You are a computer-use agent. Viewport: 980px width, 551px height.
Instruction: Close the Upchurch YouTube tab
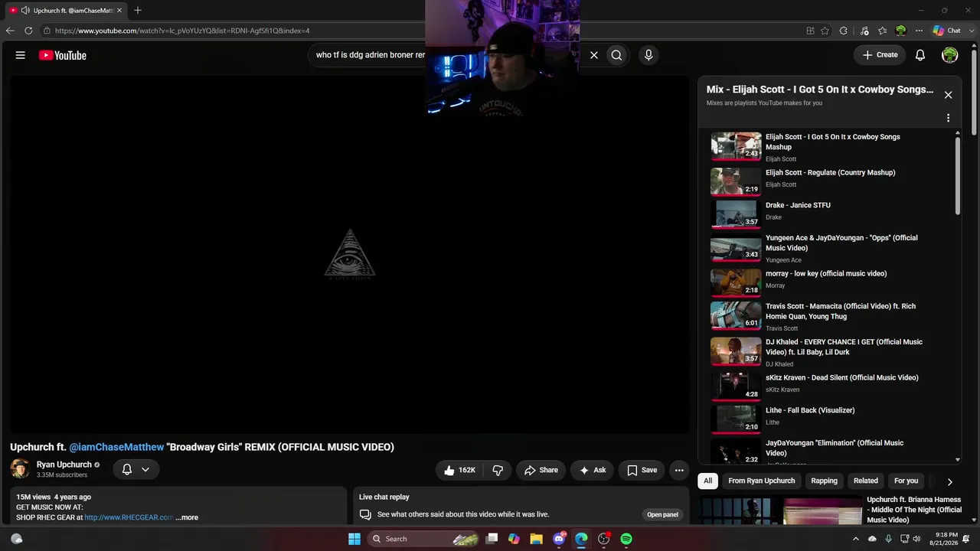click(119, 11)
